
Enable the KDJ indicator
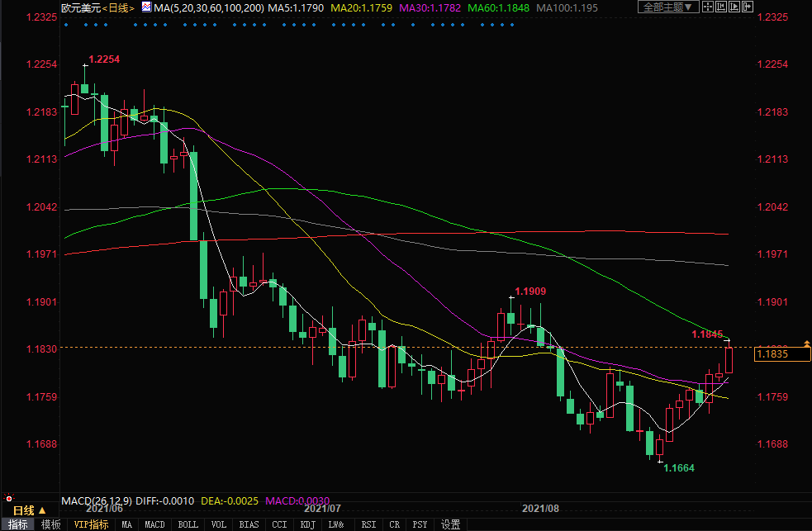pos(306,524)
